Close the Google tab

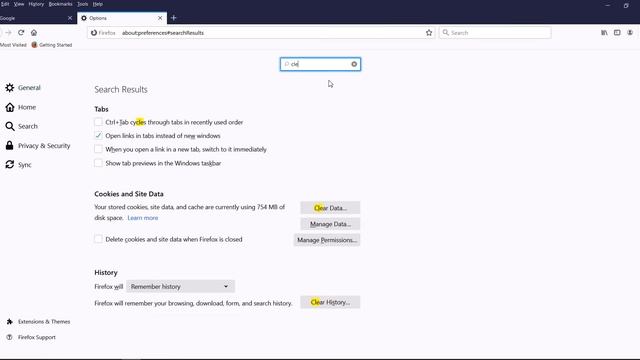[x=70, y=18]
